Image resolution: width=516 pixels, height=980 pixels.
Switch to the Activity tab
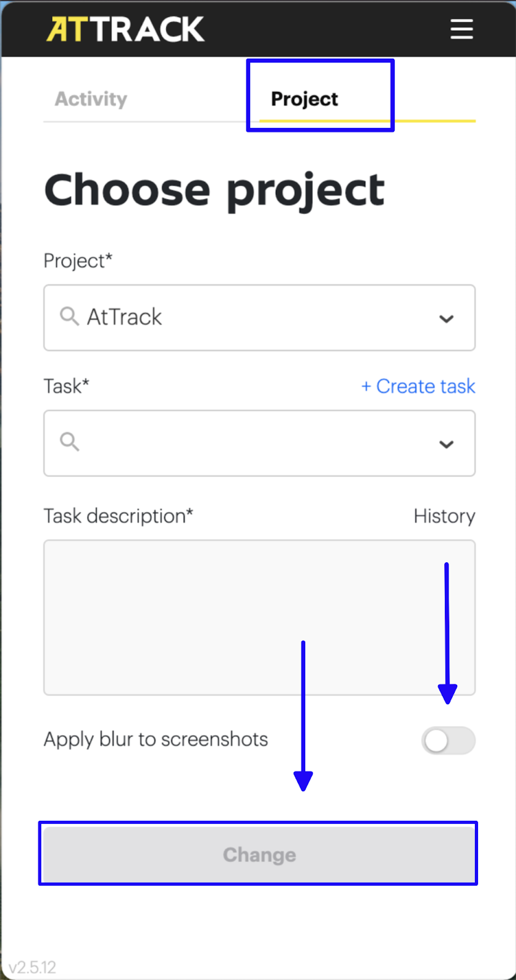[91, 99]
